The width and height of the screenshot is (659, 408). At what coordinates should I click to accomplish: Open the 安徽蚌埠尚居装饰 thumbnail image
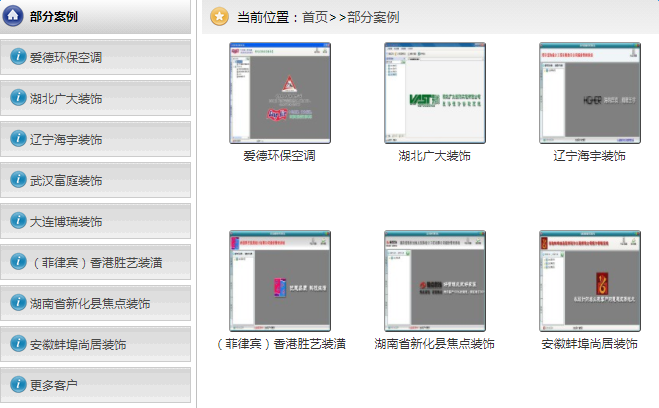pos(589,281)
